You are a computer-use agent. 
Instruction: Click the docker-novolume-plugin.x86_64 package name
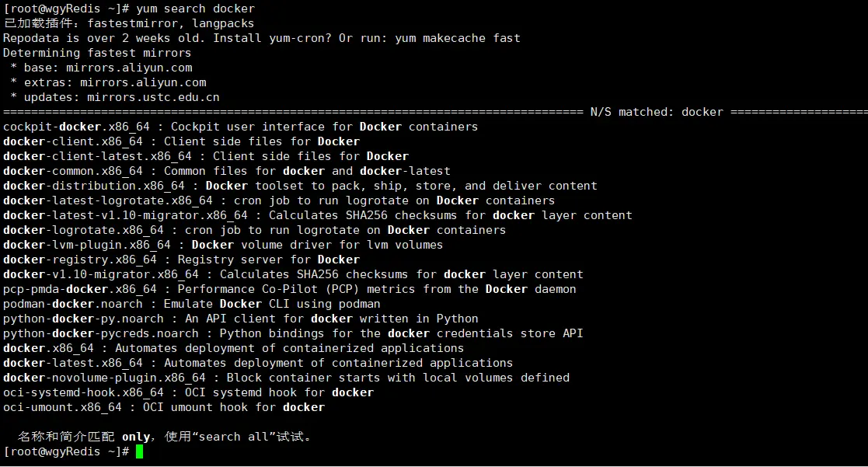104,378
